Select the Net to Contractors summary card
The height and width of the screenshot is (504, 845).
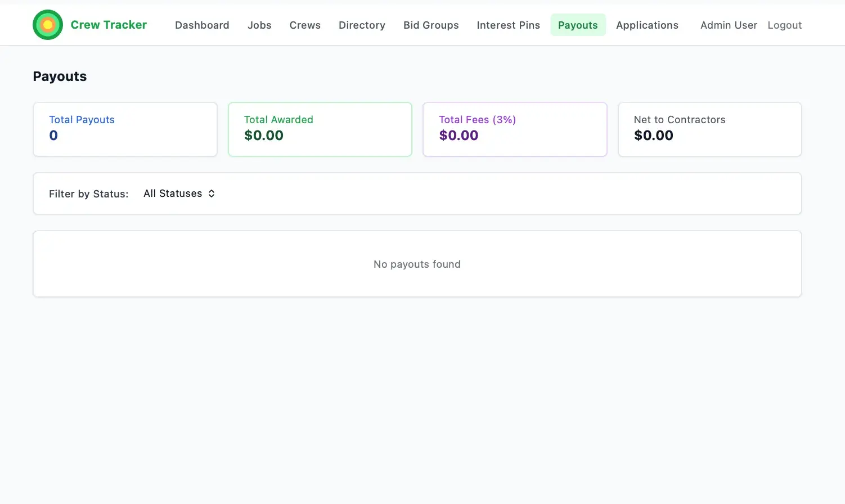click(x=709, y=129)
